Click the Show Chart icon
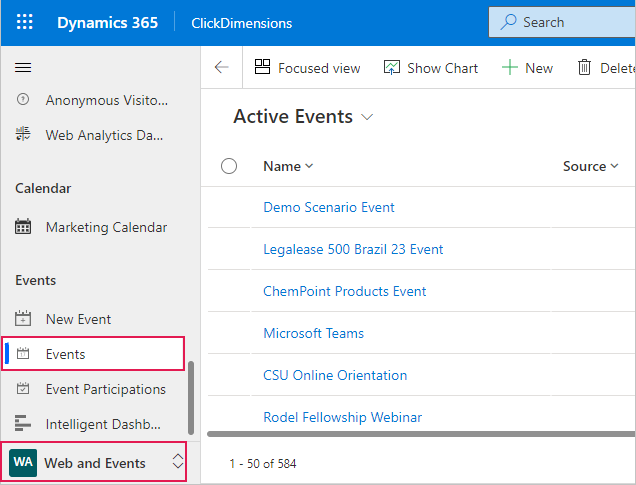This screenshot has height=485, width=636. point(392,67)
